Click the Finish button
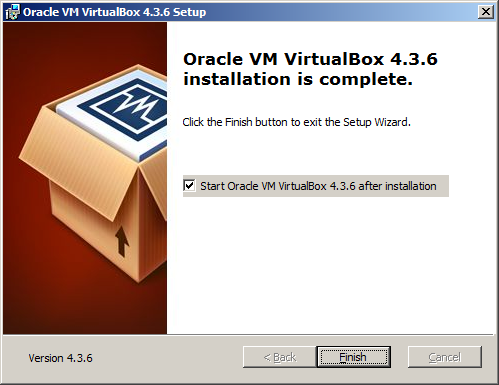This screenshot has width=499, height=385. click(x=353, y=357)
